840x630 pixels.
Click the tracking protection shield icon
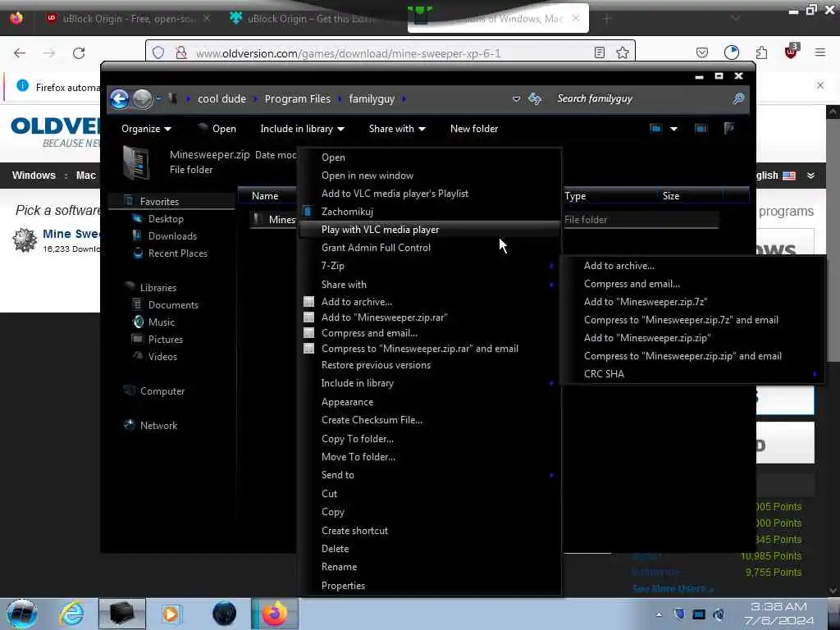click(x=158, y=52)
